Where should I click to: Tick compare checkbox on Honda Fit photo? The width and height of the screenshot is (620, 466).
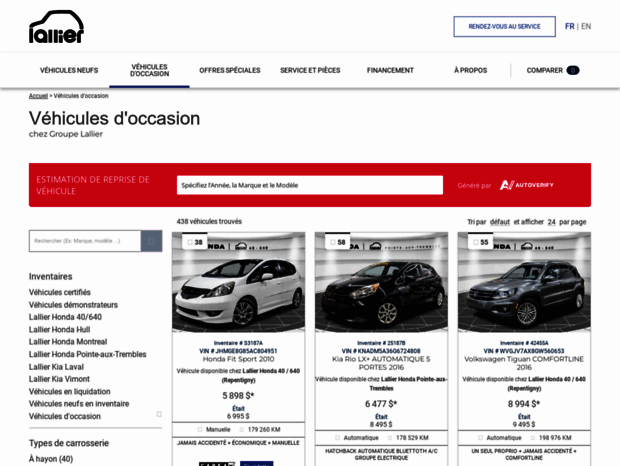coord(190,242)
